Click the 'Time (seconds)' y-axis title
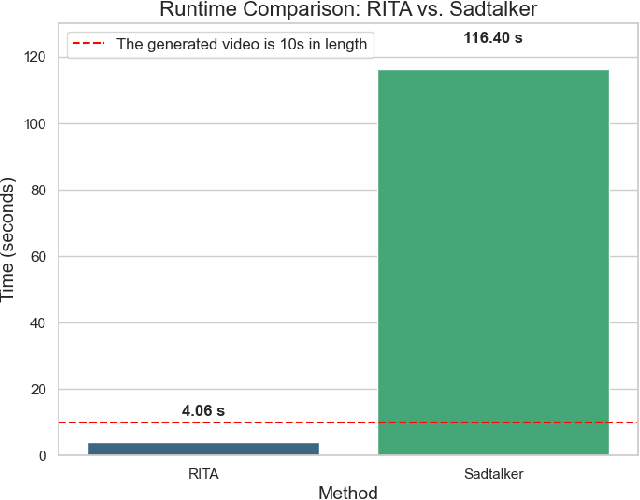The width and height of the screenshot is (640, 500). click(x=10, y=240)
